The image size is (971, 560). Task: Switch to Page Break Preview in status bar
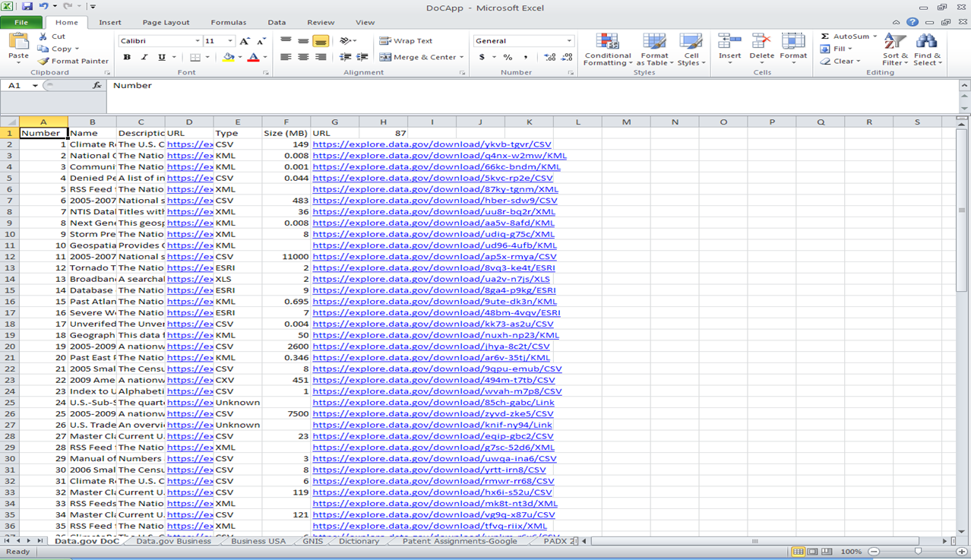(827, 552)
